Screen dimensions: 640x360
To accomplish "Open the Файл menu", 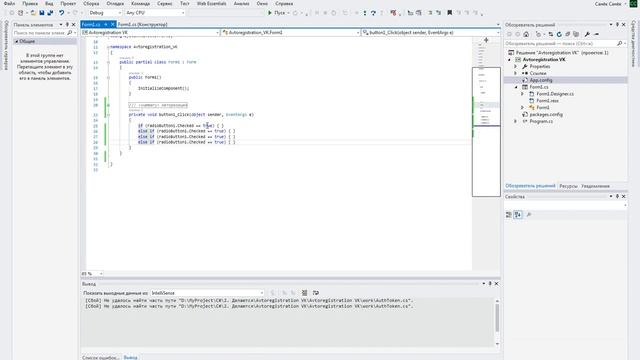I will click(9, 4).
